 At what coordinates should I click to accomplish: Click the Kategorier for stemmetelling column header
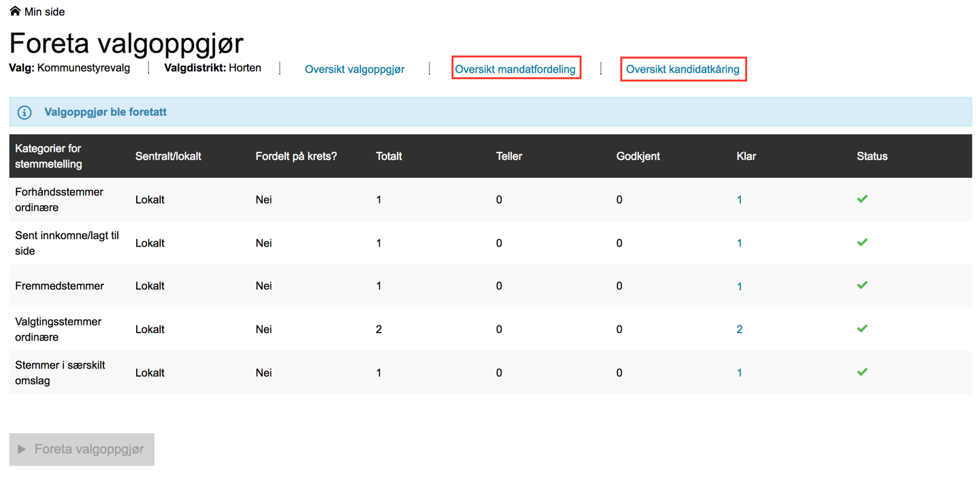coord(49,156)
